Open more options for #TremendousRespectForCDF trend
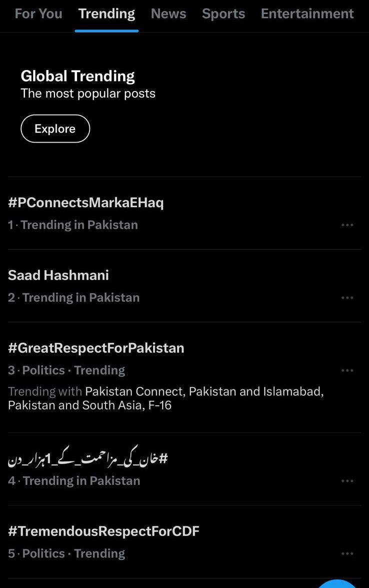This screenshot has width=369, height=588. [347, 553]
